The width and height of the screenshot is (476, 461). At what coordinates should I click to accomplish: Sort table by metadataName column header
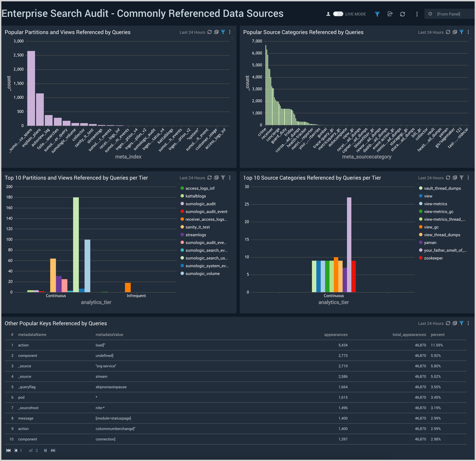32,334
